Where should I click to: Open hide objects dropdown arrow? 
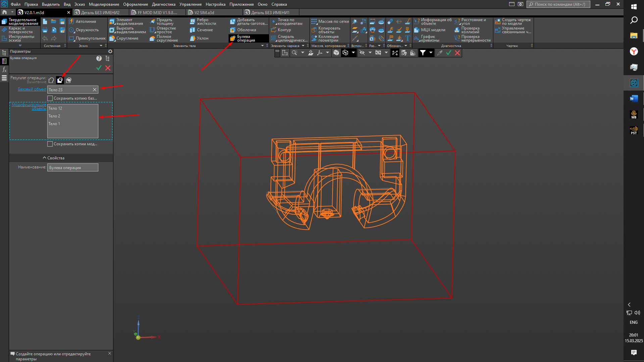[370, 53]
